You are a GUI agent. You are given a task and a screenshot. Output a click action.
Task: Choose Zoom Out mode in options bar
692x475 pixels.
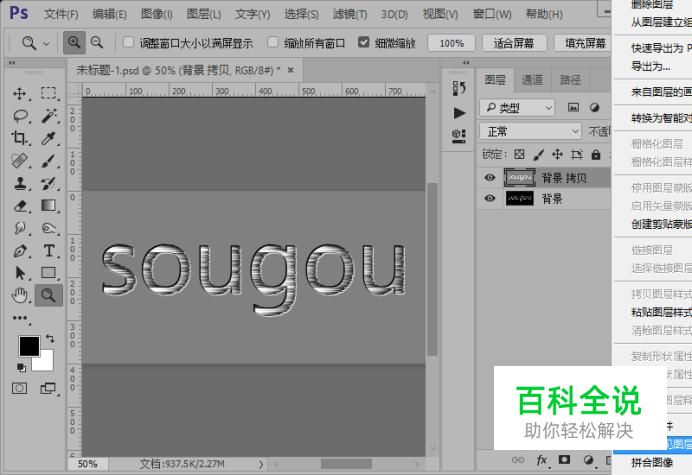click(97, 43)
